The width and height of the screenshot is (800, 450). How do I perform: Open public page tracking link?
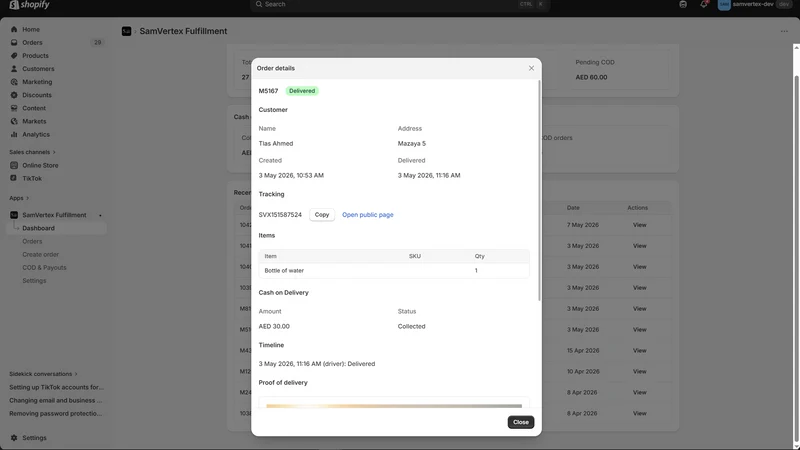tap(368, 215)
